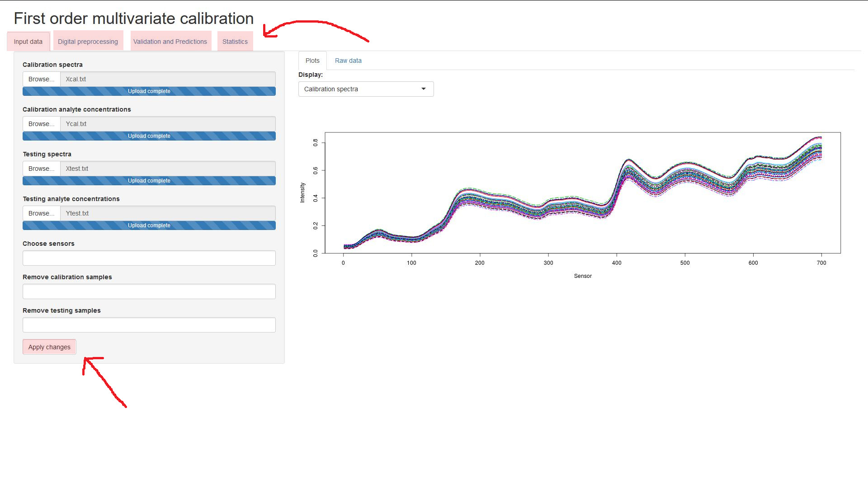Open the Display dropdown menu
Viewport: 868px width, 488px height.
[365, 89]
